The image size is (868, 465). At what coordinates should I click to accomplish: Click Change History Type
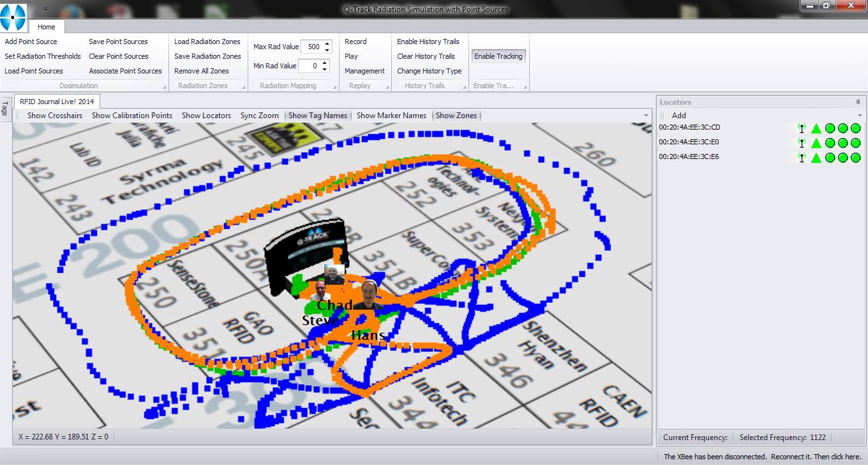pyautogui.click(x=430, y=71)
